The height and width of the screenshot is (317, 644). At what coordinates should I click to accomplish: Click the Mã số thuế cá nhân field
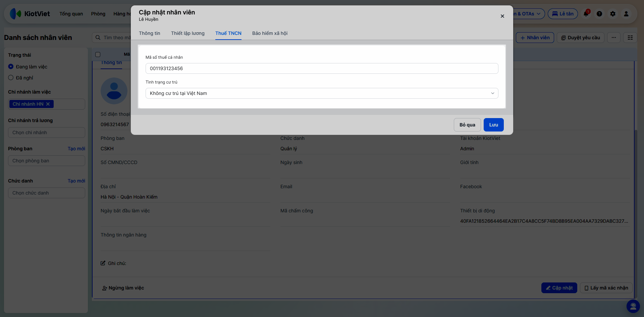322,68
